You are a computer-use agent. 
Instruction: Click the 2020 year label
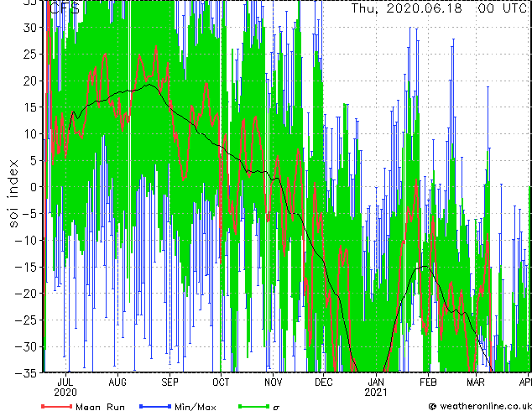[x=65, y=393]
